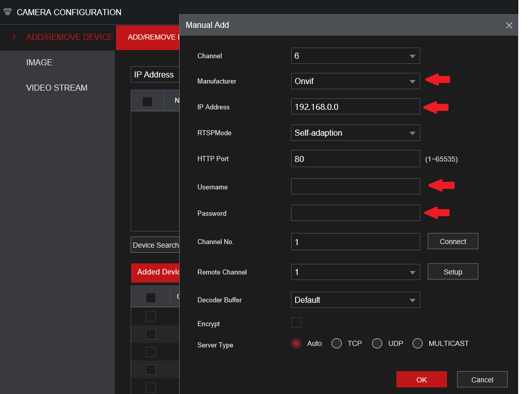Enable the Encrypt checkbox
Screen dimensions: 532x394
(x=297, y=322)
